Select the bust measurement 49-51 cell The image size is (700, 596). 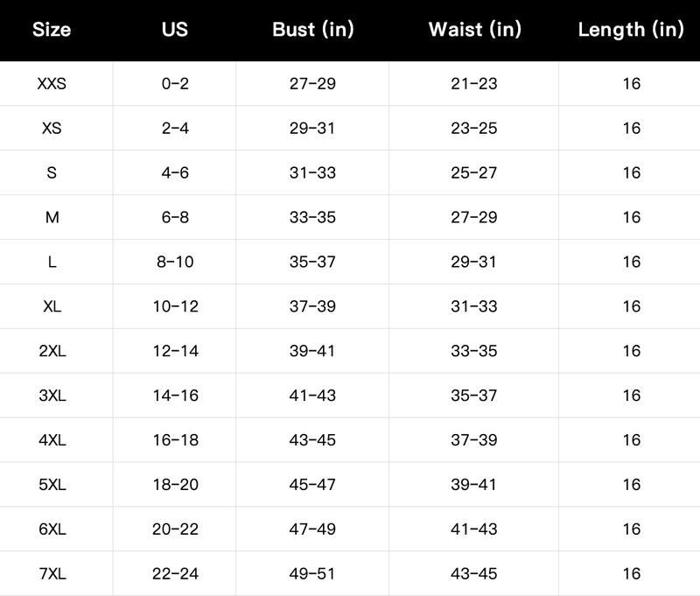tap(312, 574)
